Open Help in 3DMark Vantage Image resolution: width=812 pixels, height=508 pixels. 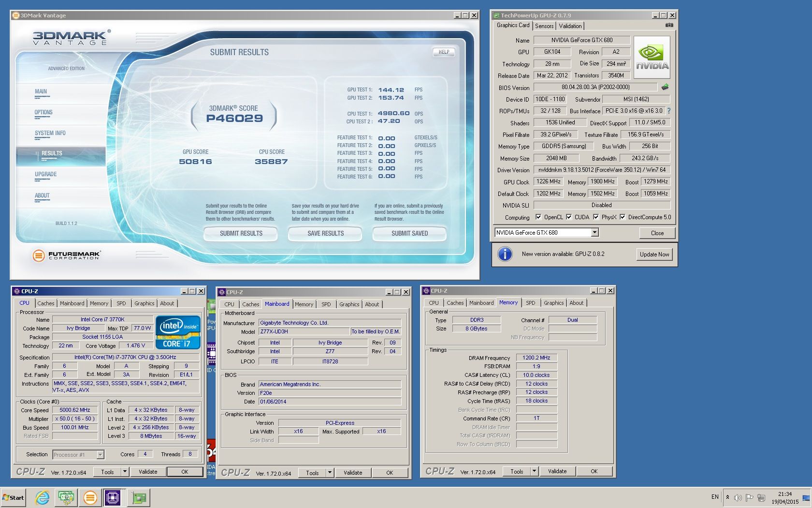tap(444, 52)
